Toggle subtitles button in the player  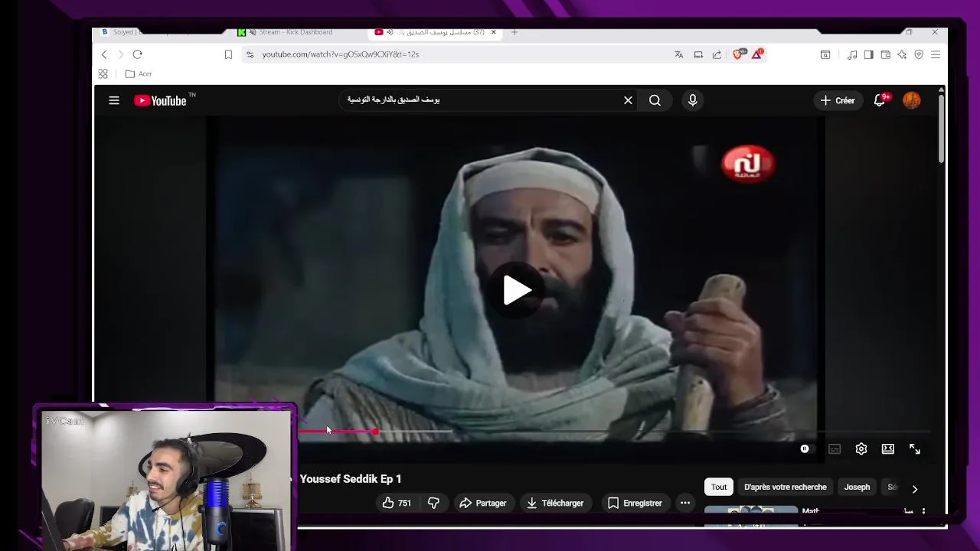tap(835, 449)
